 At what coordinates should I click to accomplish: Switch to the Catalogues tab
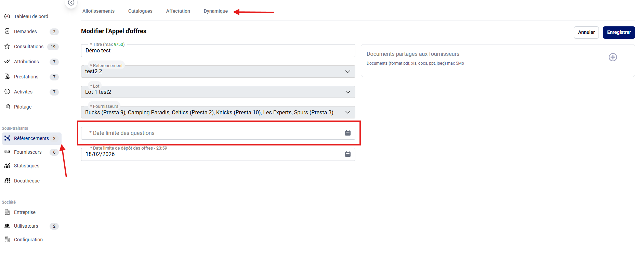click(140, 11)
